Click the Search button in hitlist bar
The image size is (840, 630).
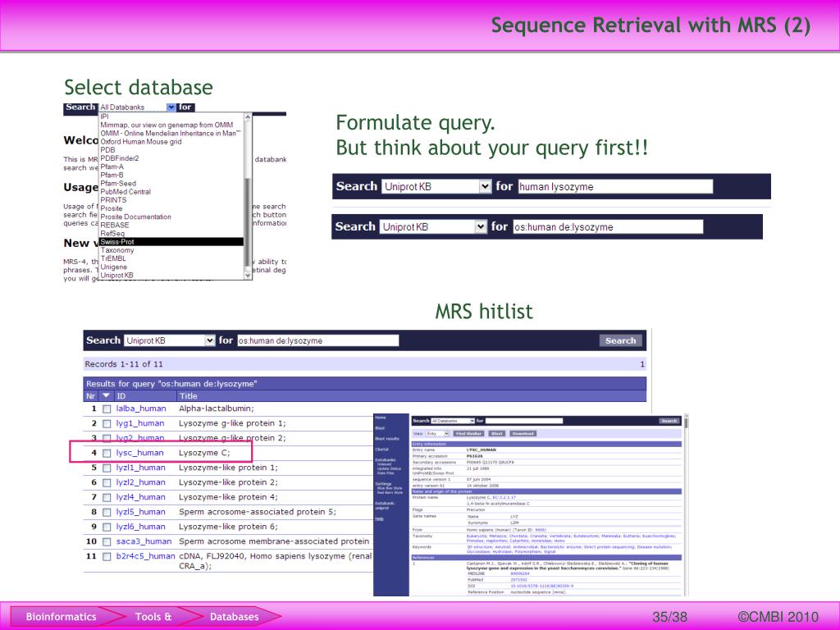(x=620, y=340)
